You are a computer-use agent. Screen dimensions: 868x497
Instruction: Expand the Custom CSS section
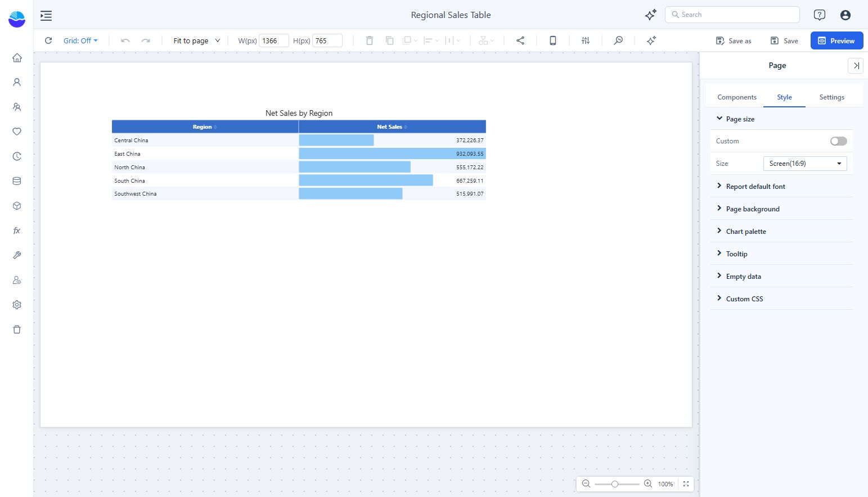coord(782,299)
